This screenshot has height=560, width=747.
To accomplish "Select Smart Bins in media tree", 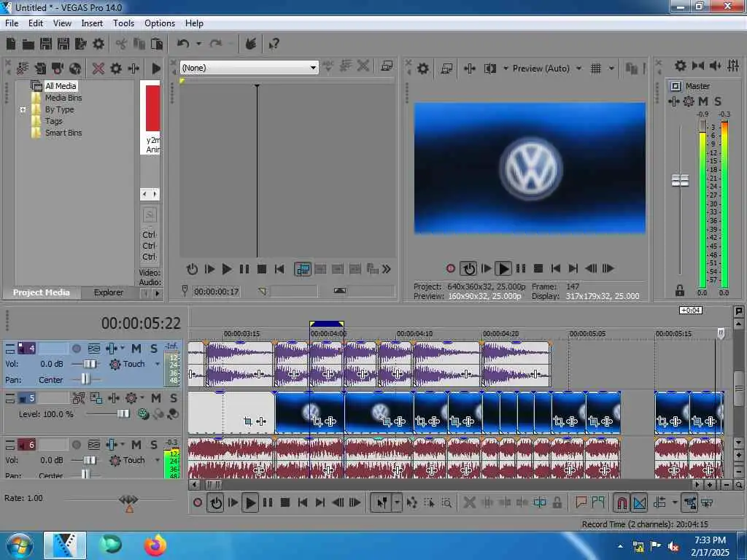I will click(63, 133).
